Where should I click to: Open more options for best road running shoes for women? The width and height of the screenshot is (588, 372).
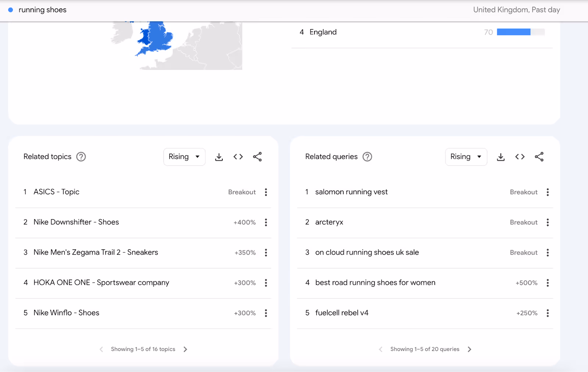(x=548, y=283)
